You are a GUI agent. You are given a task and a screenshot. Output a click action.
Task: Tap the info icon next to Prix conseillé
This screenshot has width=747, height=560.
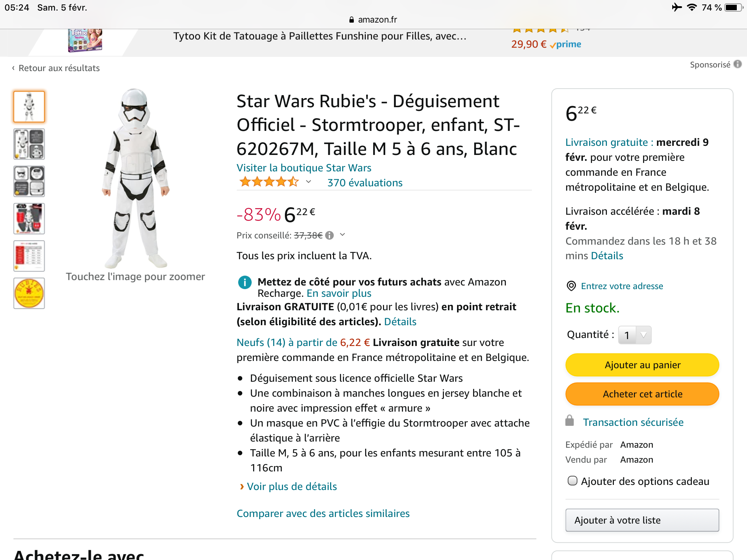pyautogui.click(x=329, y=236)
